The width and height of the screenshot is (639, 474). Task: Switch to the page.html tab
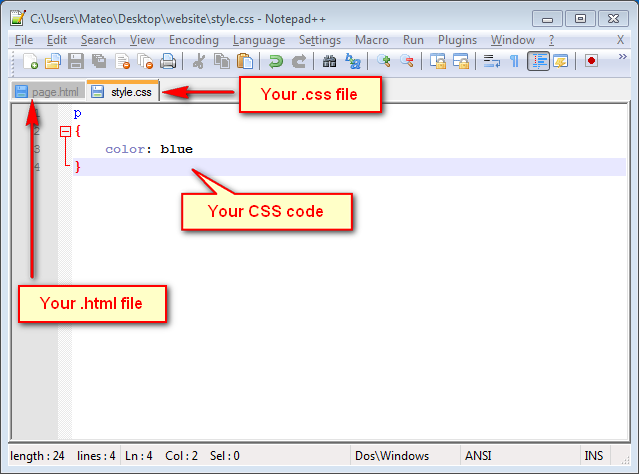(48, 92)
